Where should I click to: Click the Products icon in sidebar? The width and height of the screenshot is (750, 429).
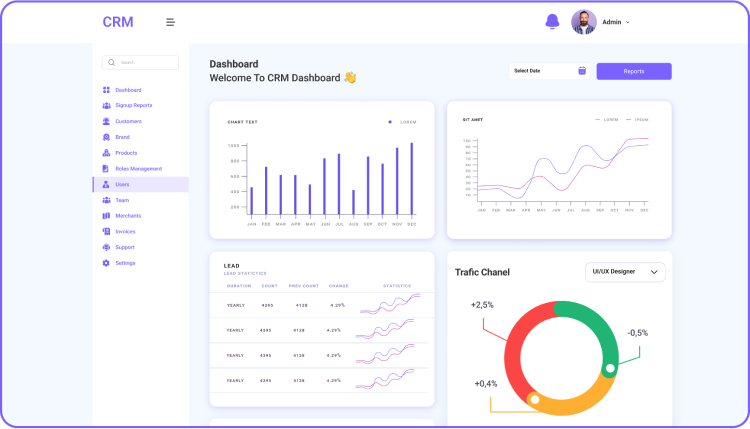[x=106, y=153]
